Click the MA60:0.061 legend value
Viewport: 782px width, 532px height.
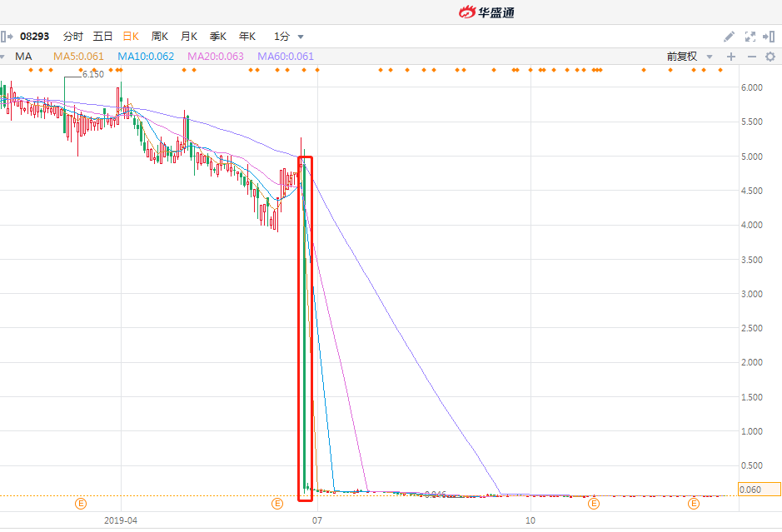click(286, 57)
